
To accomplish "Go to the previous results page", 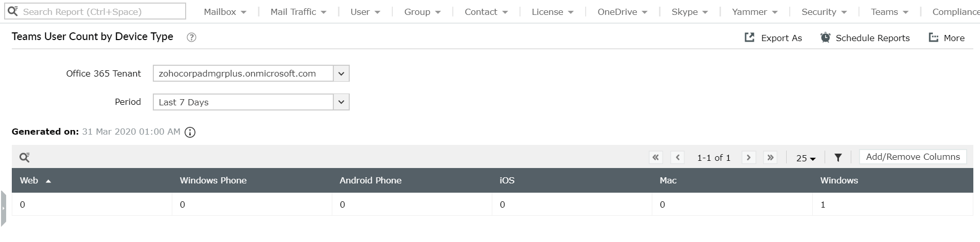I will (677, 157).
